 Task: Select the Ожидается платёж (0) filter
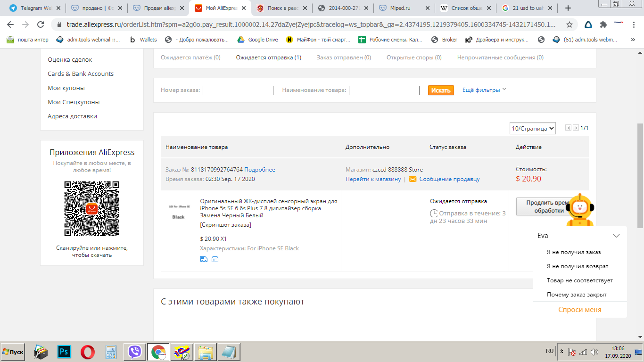(190, 58)
